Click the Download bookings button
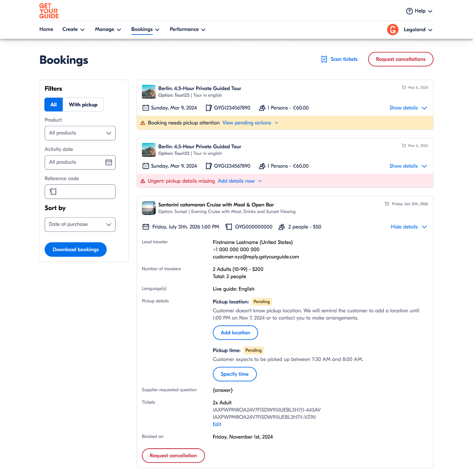This screenshot has width=473, height=476. click(76, 250)
